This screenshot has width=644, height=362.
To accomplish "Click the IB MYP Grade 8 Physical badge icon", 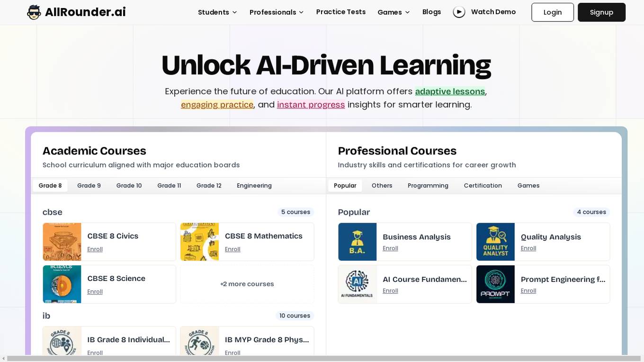I will tap(199, 341).
